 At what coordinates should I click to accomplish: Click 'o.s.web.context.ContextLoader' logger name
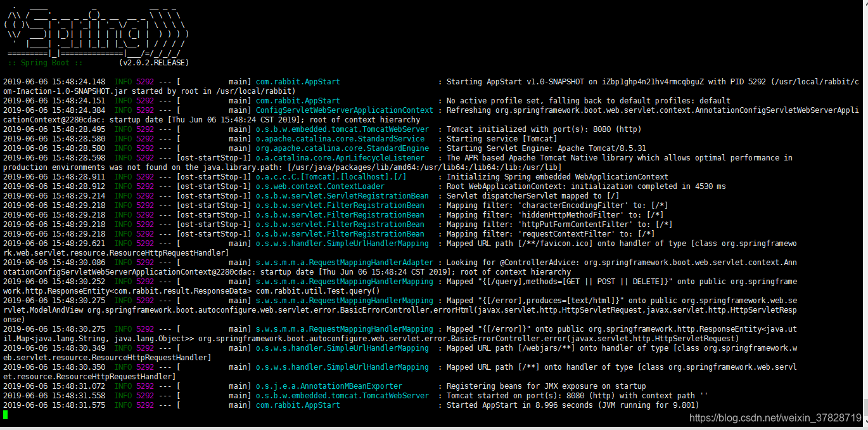click(x=320, y=186)
